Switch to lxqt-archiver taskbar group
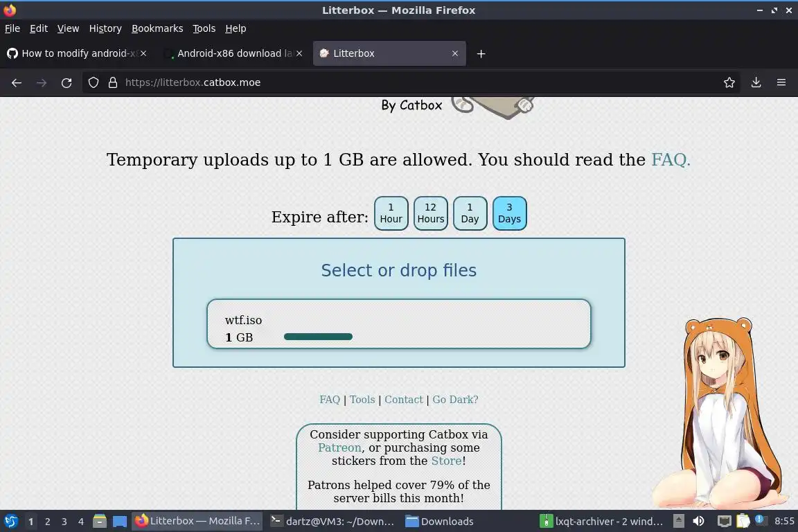 [602, 522]
